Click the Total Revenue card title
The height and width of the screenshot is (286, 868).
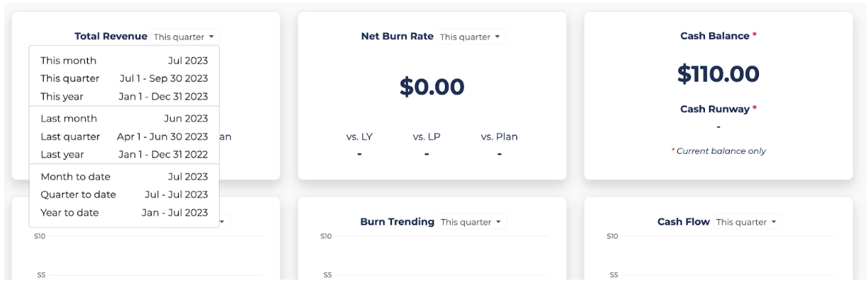[111, 37]
